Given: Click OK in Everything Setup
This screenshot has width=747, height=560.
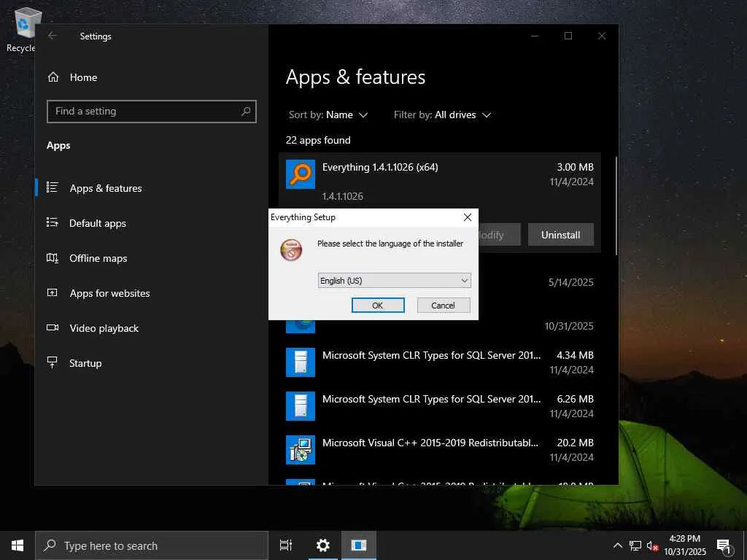Looking at the screenshot, I should point(378,306).
